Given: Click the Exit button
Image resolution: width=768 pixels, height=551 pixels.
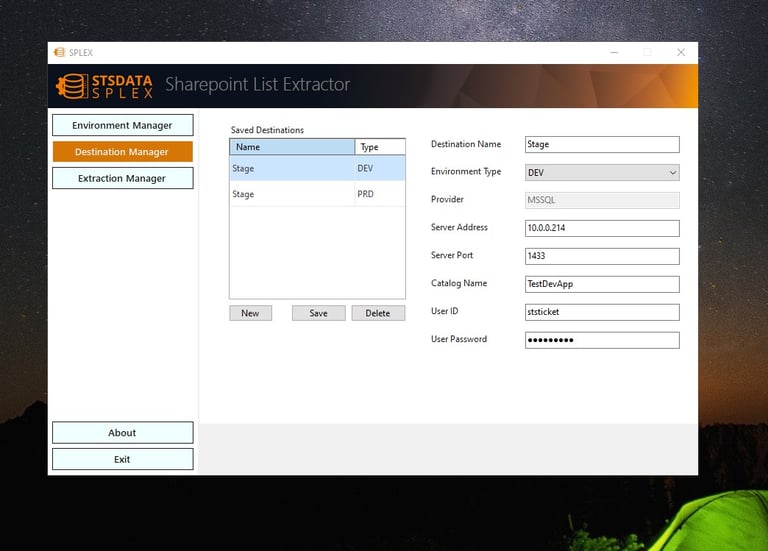Looking at the screenshot, I should point(122,459).
